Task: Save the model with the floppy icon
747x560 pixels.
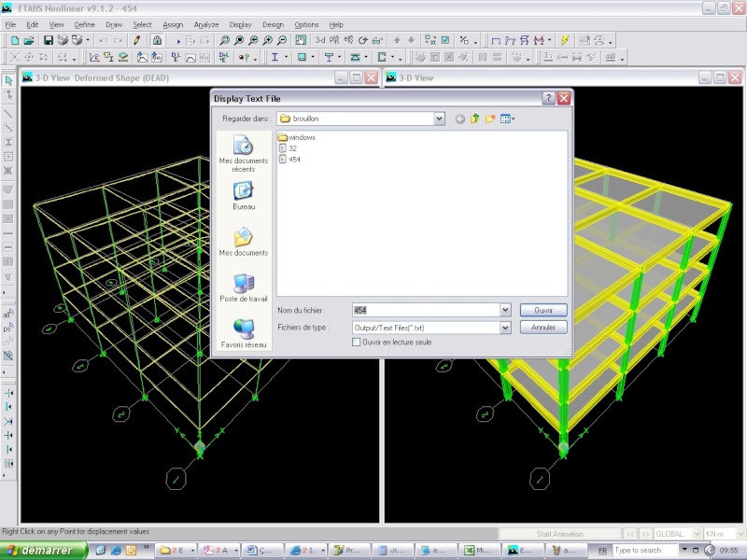Action: [x=49, y=41]
